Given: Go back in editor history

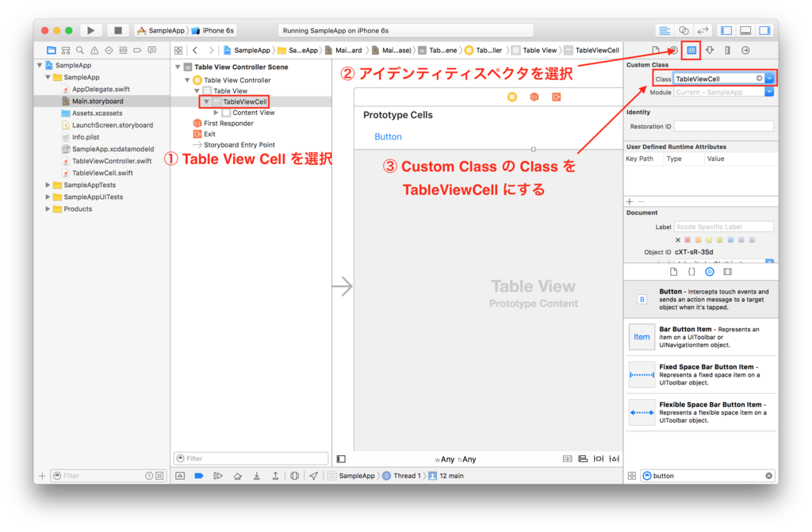Looking at the screenshot, I should pos(195,50).
